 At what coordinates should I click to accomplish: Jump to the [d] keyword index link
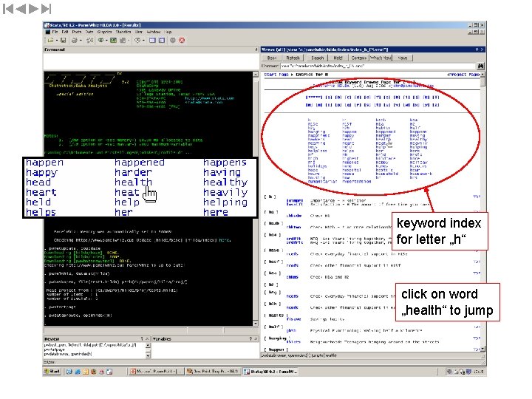[x=358, y=98]
